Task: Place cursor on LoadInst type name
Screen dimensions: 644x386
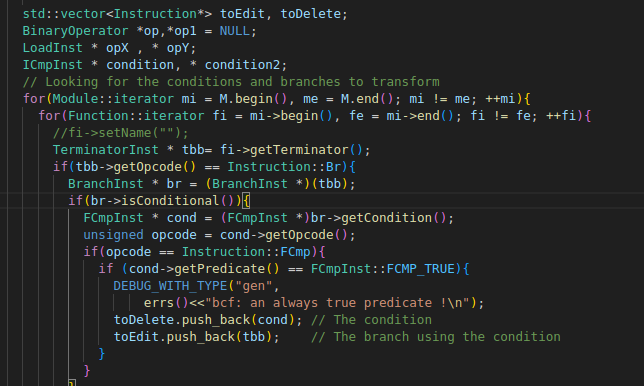Action: tap(53, 48)
